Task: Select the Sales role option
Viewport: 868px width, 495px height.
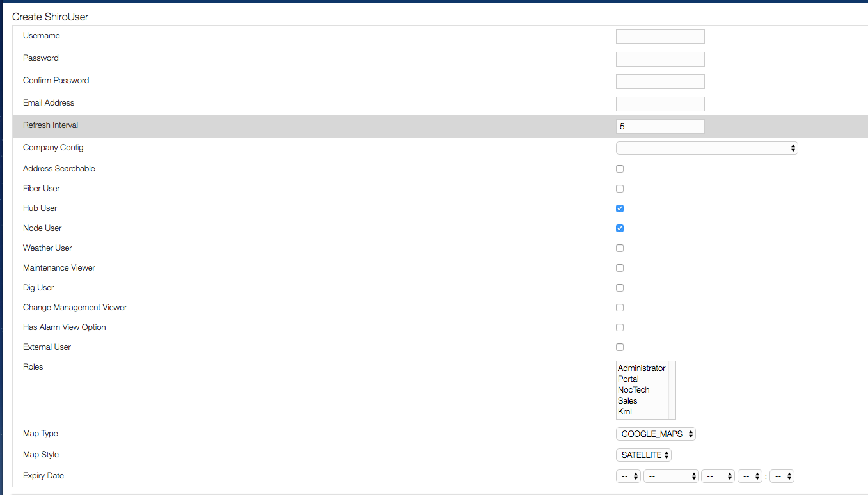Action: tap(627, 401)
